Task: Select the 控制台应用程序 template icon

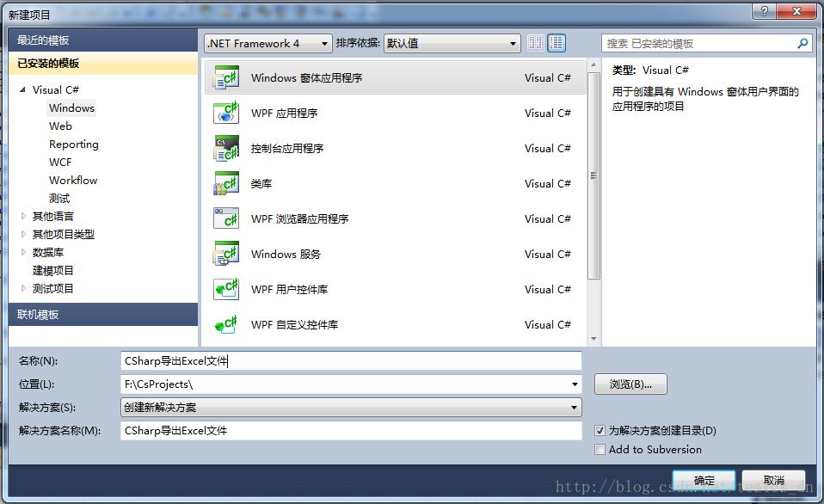Action: click(226, 148)
